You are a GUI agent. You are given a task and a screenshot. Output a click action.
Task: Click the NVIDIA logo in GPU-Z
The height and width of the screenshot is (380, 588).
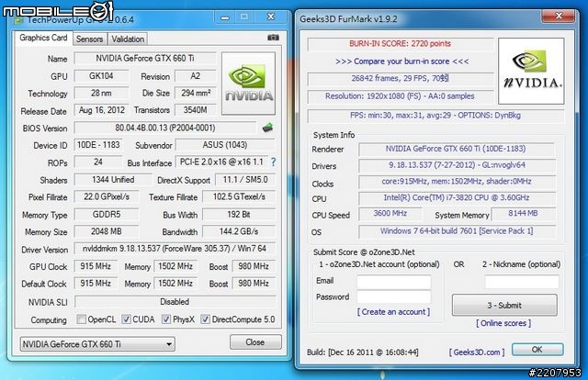point(249,84)
